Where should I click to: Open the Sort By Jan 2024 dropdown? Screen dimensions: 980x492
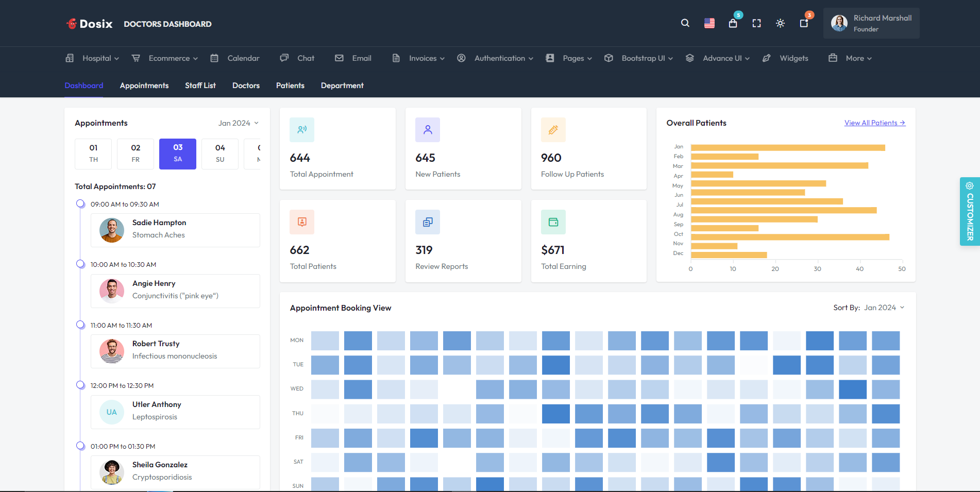[884, 308]
